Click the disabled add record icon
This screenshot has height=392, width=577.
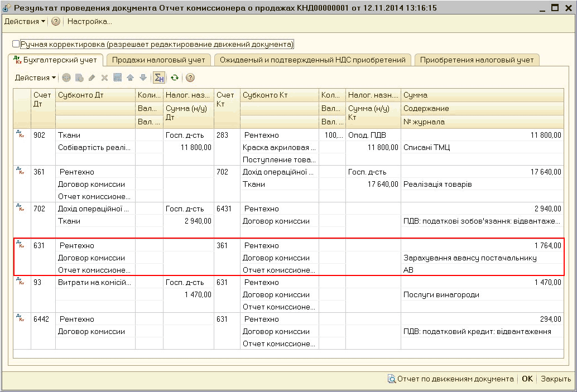point(66,78)
